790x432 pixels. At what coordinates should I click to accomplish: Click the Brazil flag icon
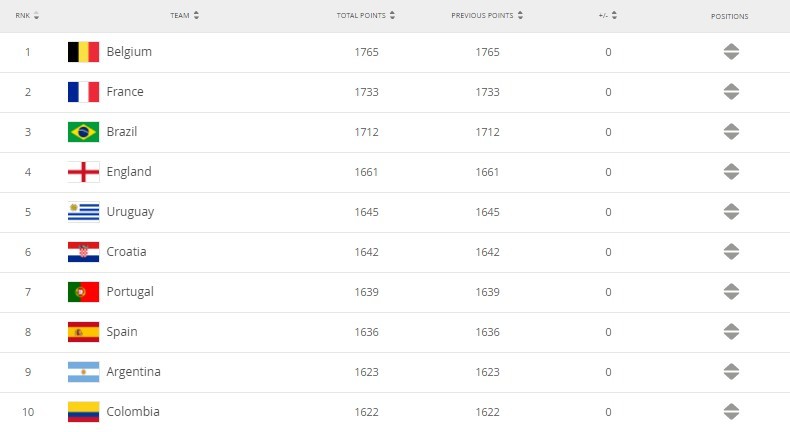(83, 132)
